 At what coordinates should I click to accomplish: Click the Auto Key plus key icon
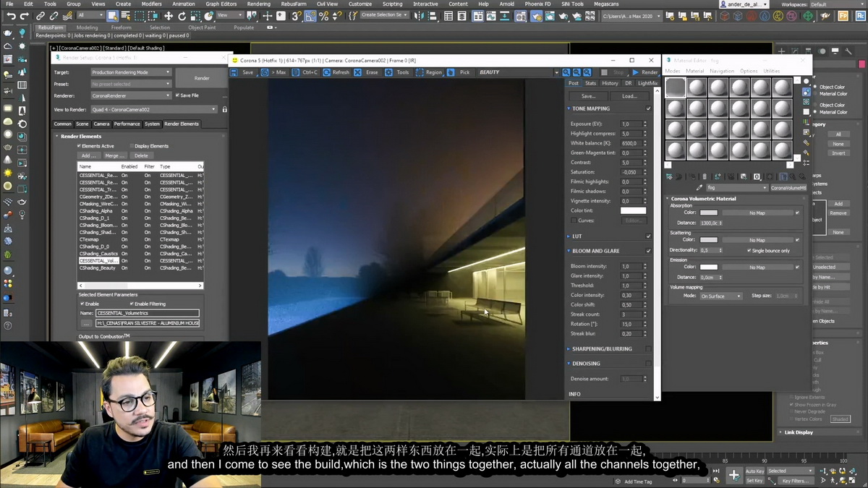coord(733,475)
